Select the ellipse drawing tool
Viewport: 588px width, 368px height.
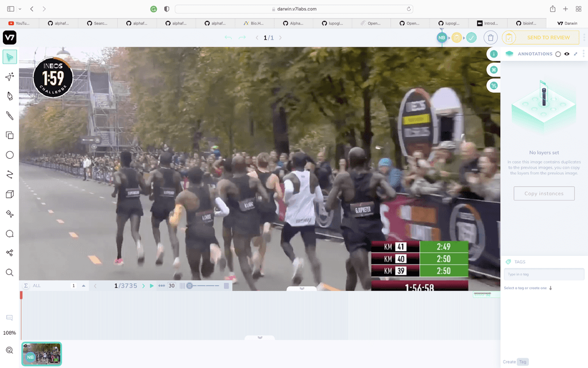9,155
